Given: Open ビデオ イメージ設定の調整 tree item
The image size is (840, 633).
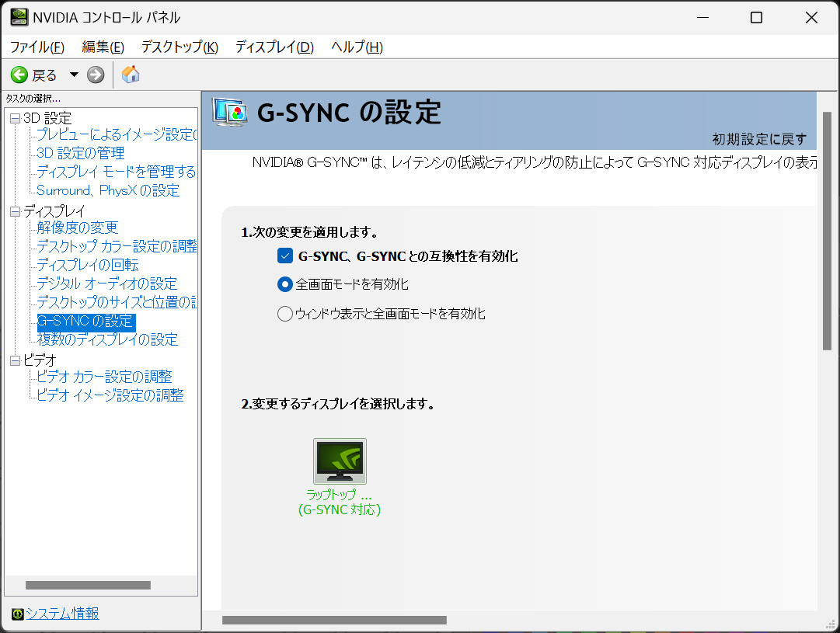Looking at the screenshot, I should click(110, 396).
